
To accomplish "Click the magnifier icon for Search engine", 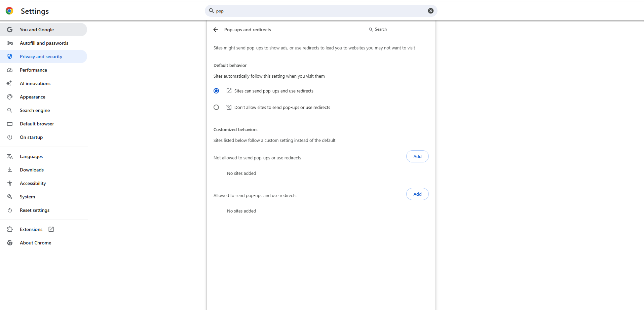I will pyautogui.click(x=10, y=110).
